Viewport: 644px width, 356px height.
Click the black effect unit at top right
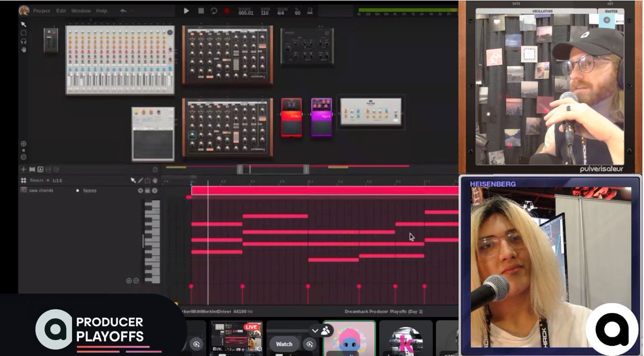tap(307, 47)
